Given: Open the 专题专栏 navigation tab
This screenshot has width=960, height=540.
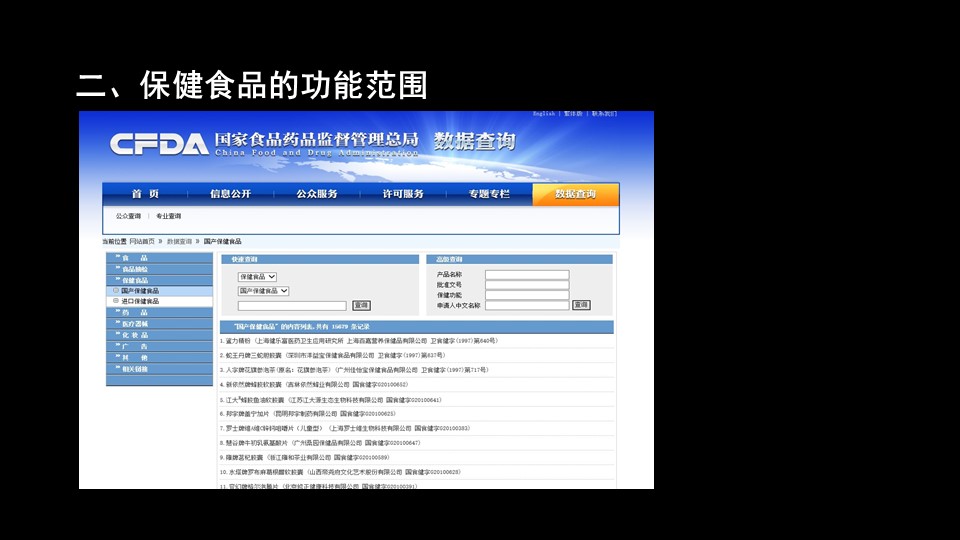Looking at the screenshot, I should coord(489,193).
